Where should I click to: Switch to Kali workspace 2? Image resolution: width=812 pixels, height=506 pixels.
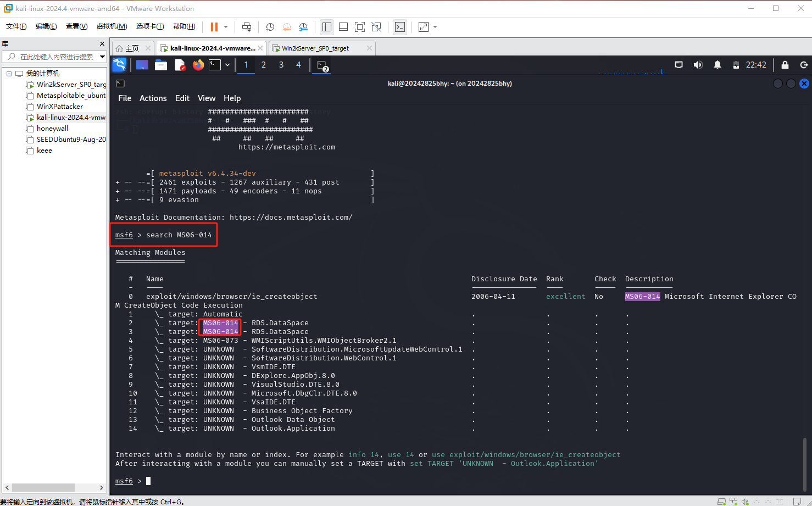click(264, 65)
